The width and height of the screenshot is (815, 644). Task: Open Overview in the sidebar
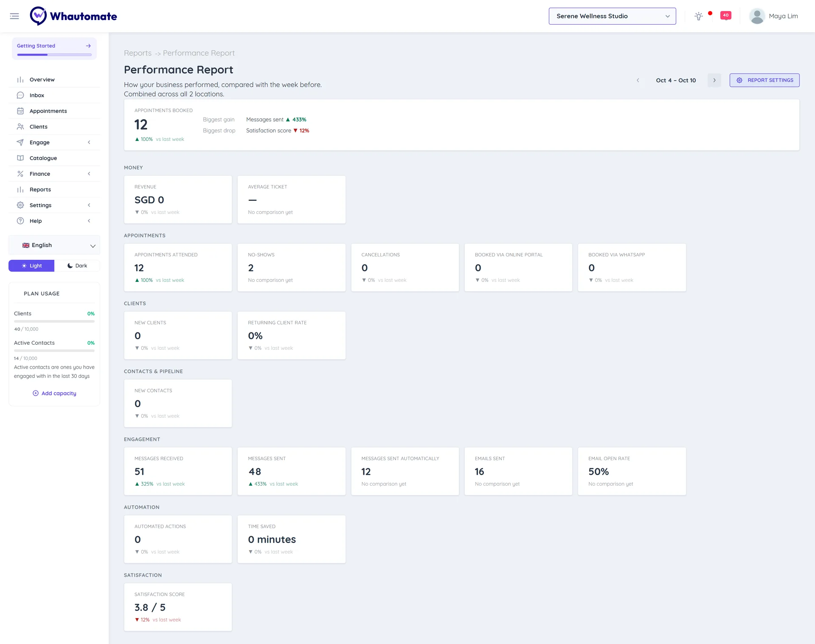point(54,80)
